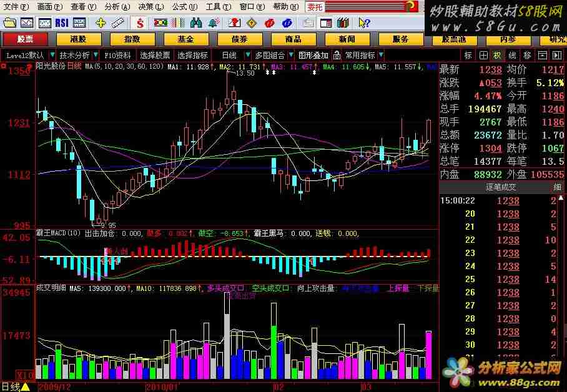567x392 pixels.
Task: Click the F10资料 button
Action: pos(117,56)
